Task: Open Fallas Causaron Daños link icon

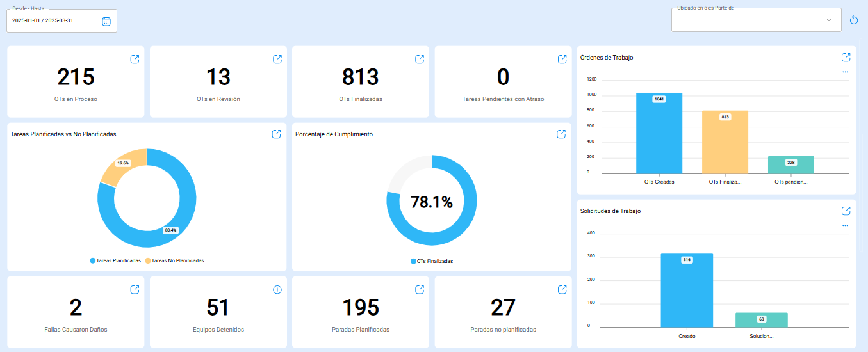Action: pyautogui.click(x=135, y=289)
